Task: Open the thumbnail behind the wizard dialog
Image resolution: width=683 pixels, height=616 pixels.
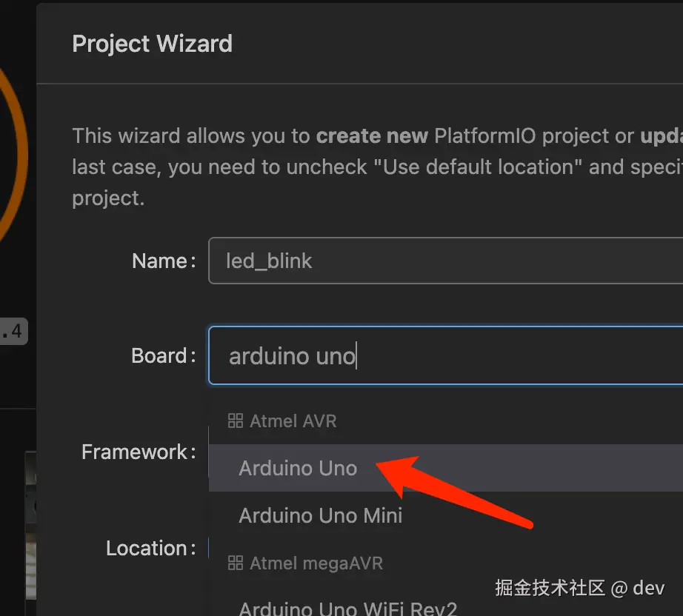Action: click(30, 533)
